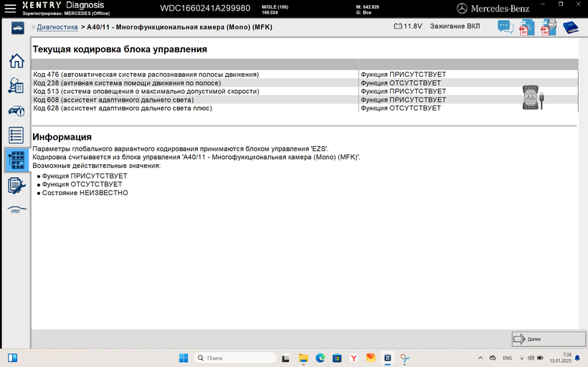Click Функция ОТСУТСТВУЕТ value for Код 238
This screenshot has height=367, width=588.
tap(401, 83)
